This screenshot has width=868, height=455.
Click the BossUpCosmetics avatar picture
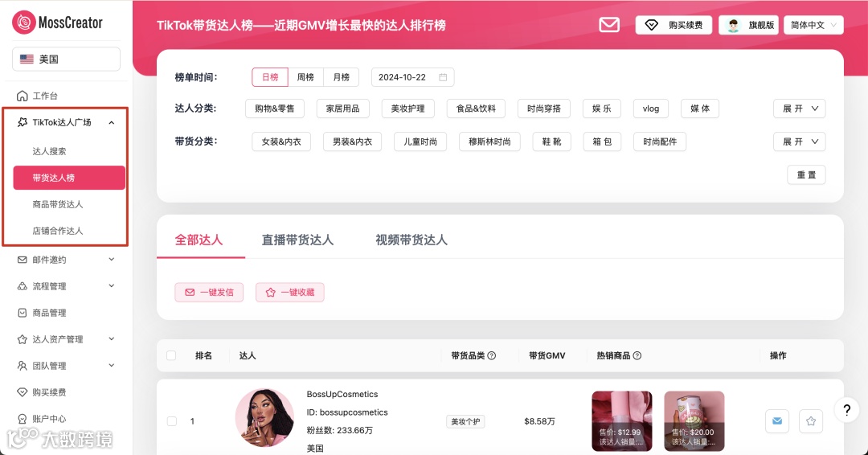pos(264,417)
